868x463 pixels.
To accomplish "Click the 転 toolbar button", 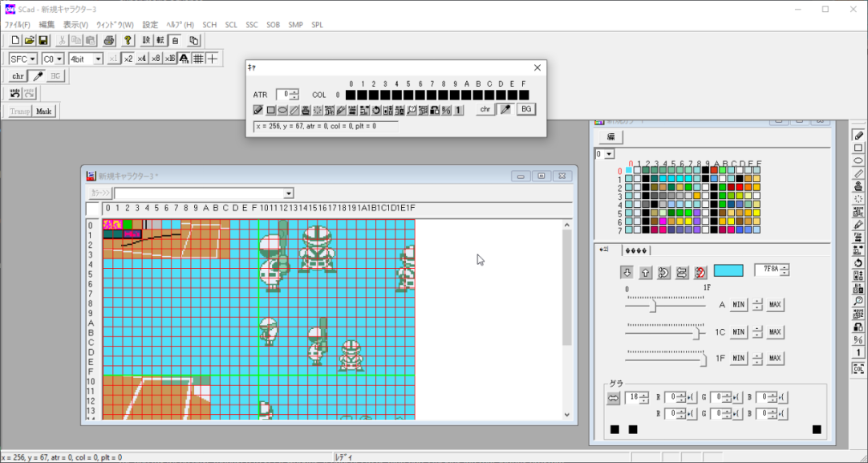I will [160, 40].
